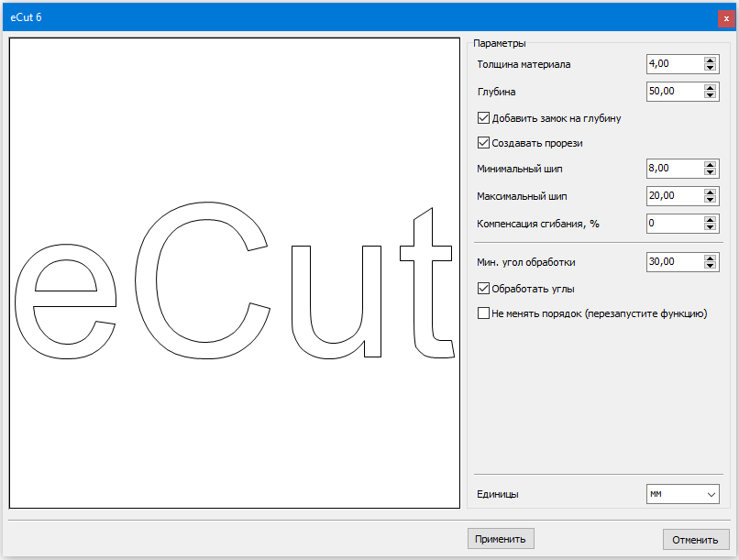Uncheck Добавить замок на глубину checkbox
This screenshot has height=560, width=739.
pyautogui.click(x=484, y=117)
